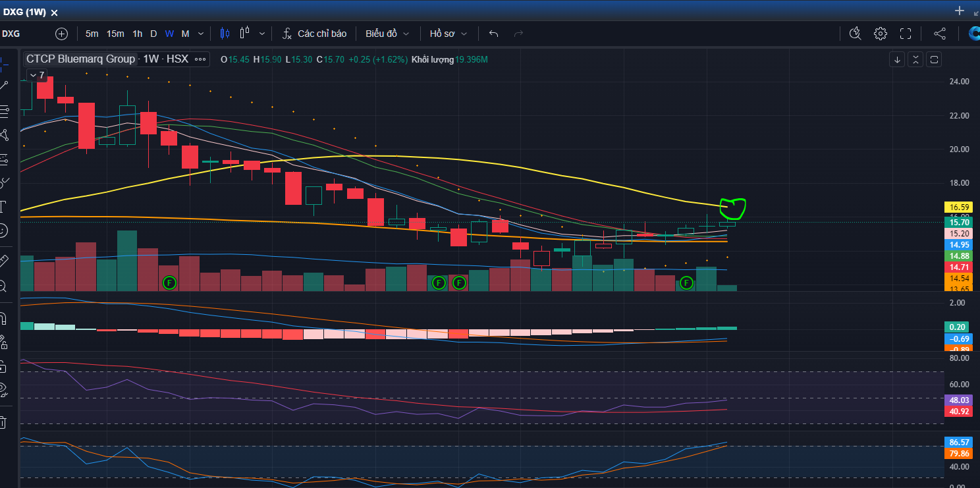Screen dimensions: 980x488
Task: Open chart settings gear icon
Action: (881, 34)
